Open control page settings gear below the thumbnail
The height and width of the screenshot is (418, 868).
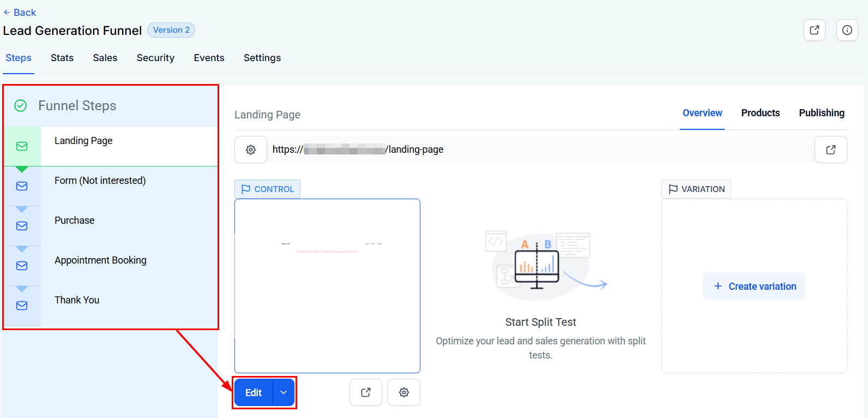click(x=404, y=392)
